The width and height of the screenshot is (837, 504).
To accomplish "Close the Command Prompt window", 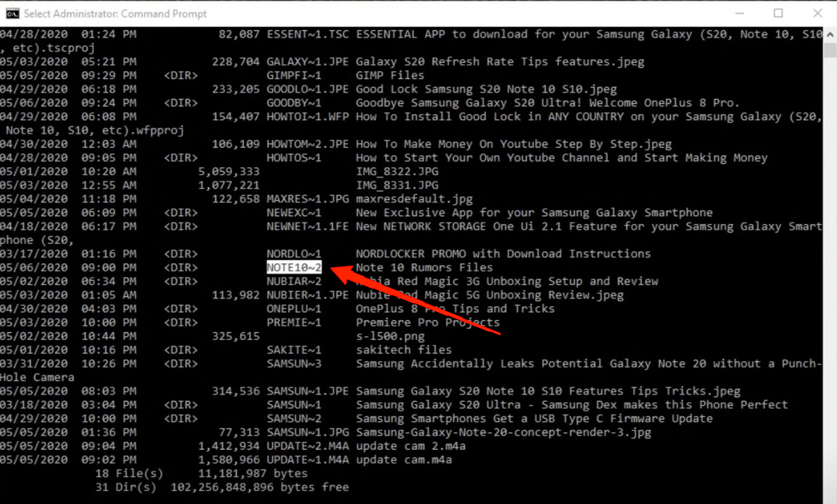I will click(817, 13).
